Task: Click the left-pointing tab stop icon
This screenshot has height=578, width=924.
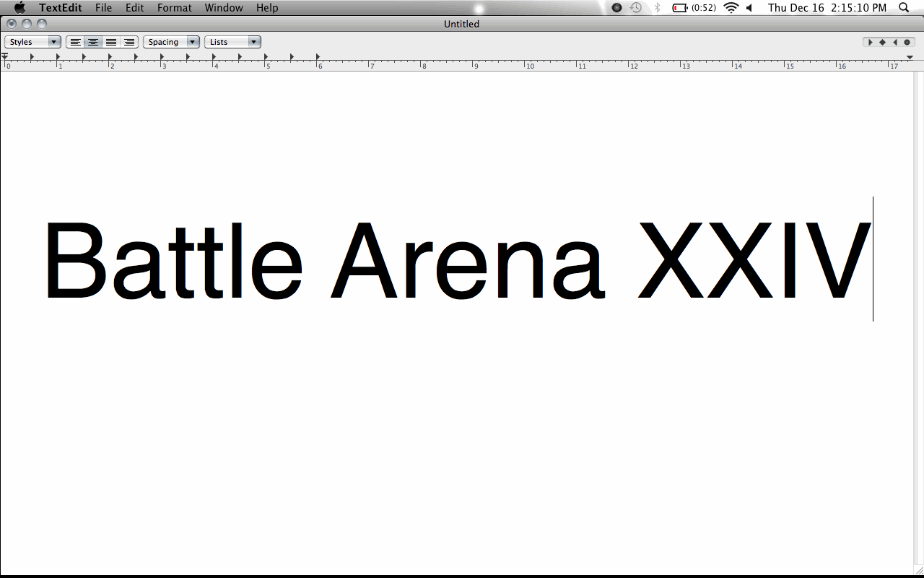Action: pos(894,42)
